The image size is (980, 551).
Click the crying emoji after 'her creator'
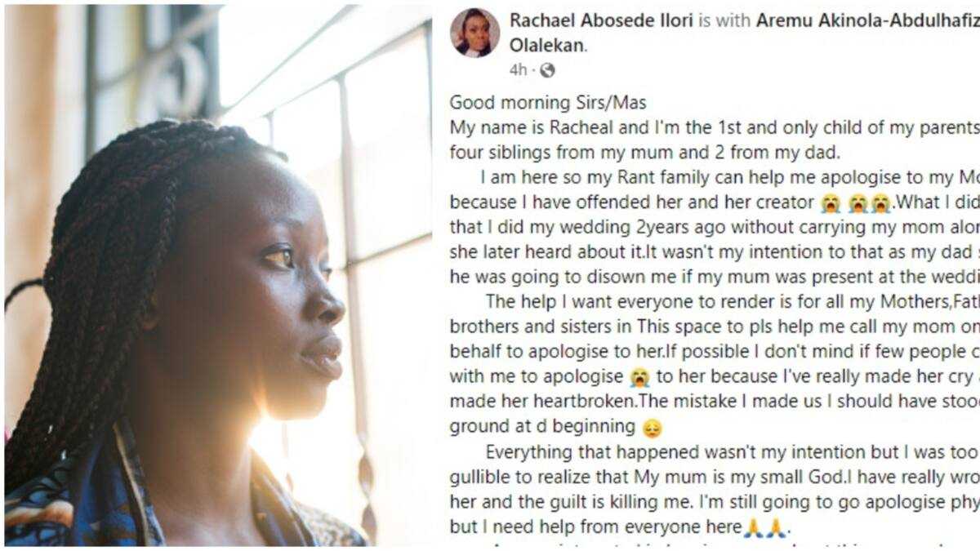coord(831,205)
